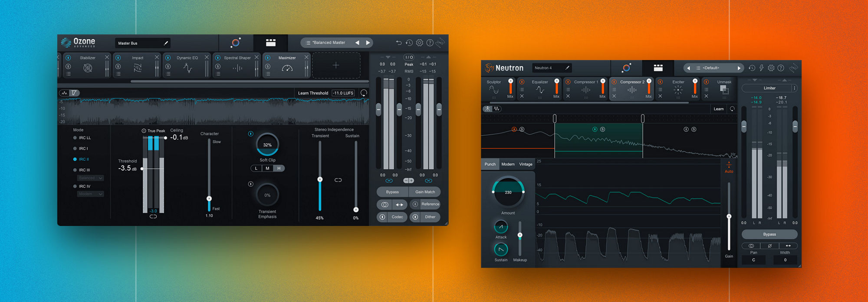Viewport: 868px width, 302px height.
Task: Click Gain Match button
Action: [x=425, y=192]
